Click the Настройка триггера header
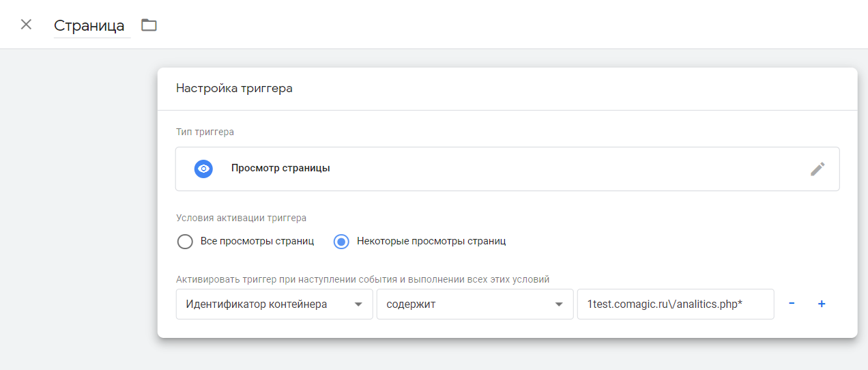Image resolution: width=868 pixels, height=370 pixels. (x=234, y=88)
